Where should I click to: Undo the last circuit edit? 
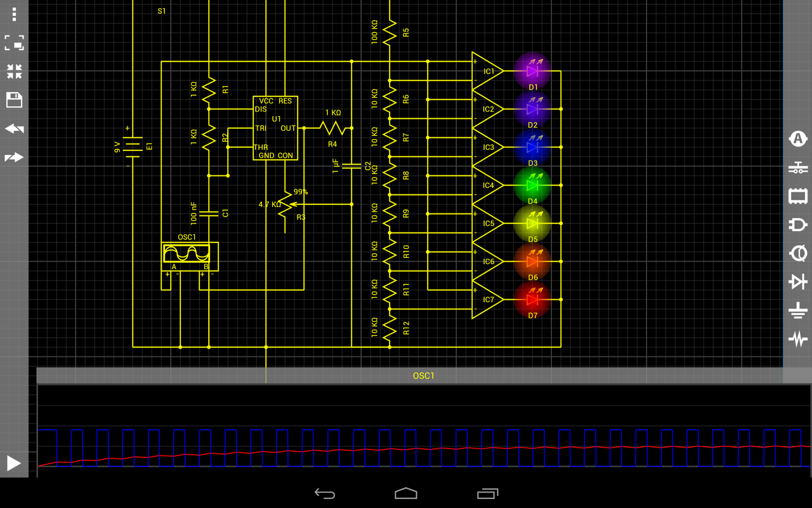(x=13, y=128)
